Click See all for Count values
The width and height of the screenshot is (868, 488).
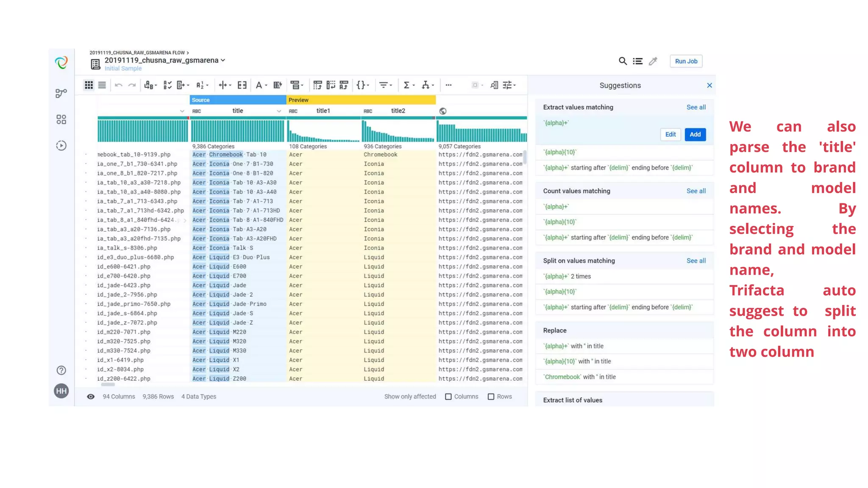[696, 191]
